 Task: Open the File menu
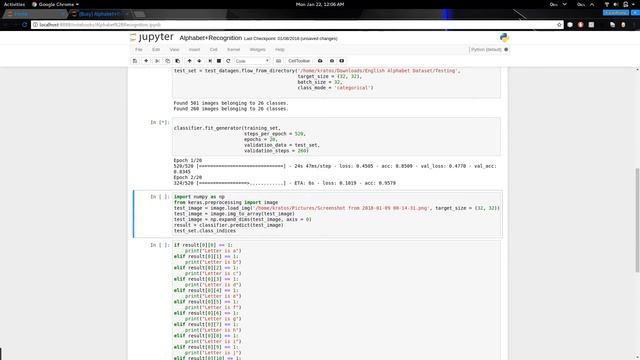(139, 49)
